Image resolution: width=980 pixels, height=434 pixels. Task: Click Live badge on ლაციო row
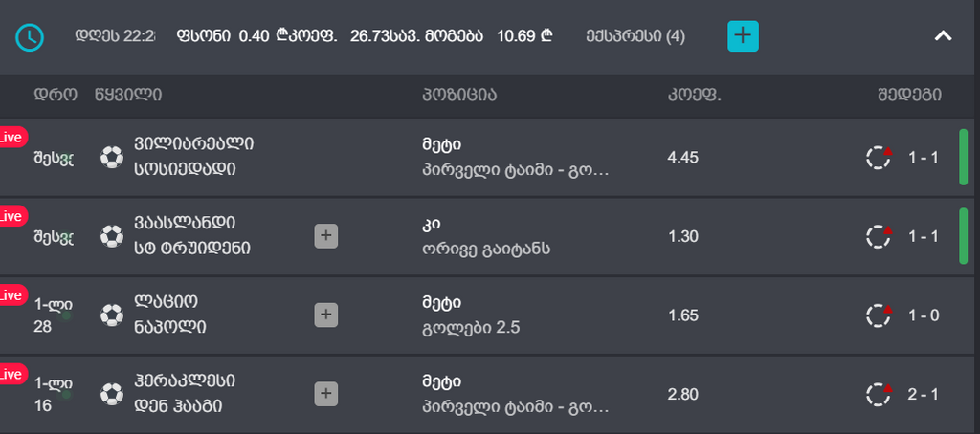pos(11,295)
